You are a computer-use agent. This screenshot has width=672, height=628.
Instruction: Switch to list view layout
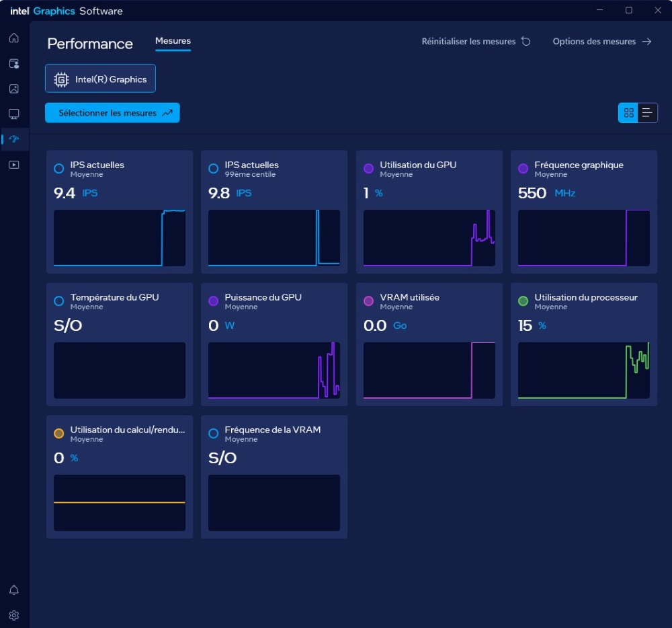tap(647, 113)
